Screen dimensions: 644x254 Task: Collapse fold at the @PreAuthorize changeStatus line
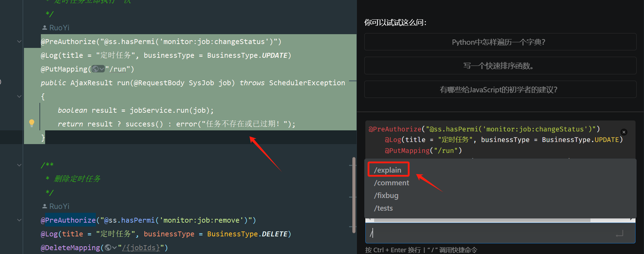pos(19,42)
